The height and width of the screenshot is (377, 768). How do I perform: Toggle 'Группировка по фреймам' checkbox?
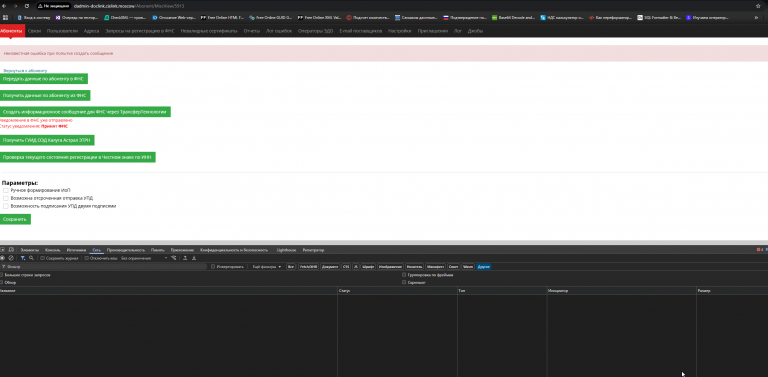[404, 275]
